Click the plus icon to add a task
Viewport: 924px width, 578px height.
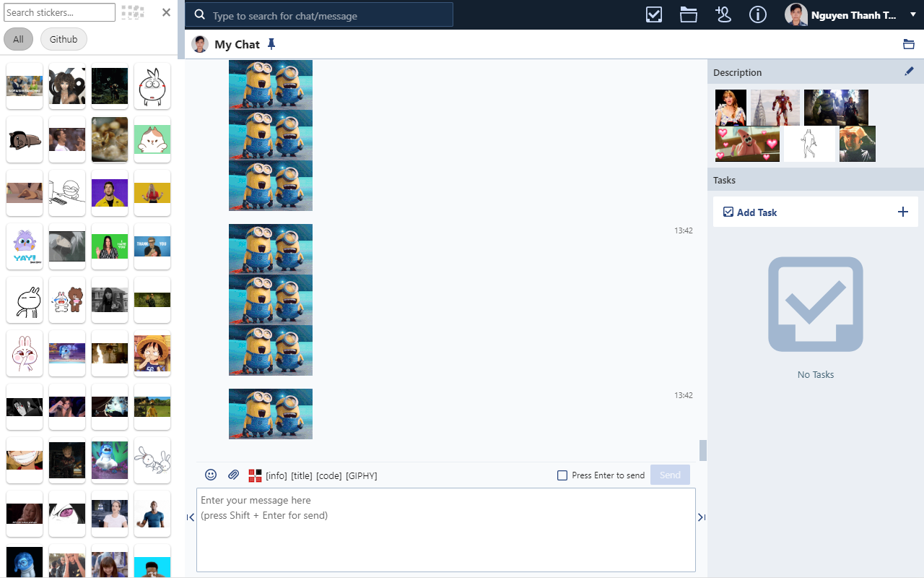pyautogui.click(x=902, y=212)
